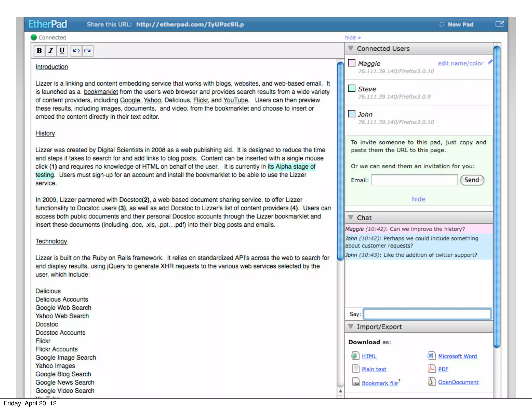Click the pop-out window icon in header

click(x=499, y=24)
